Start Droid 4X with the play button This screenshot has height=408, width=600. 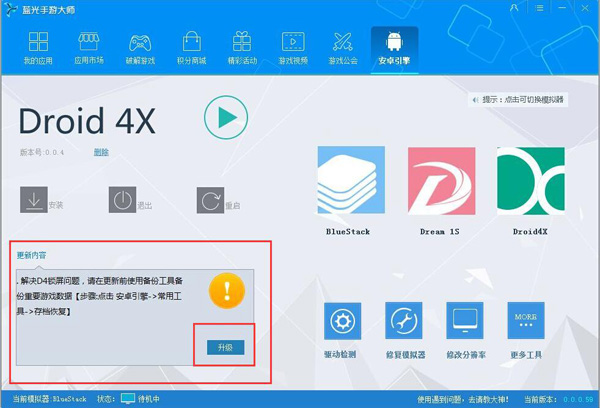(x=226, y=117)
